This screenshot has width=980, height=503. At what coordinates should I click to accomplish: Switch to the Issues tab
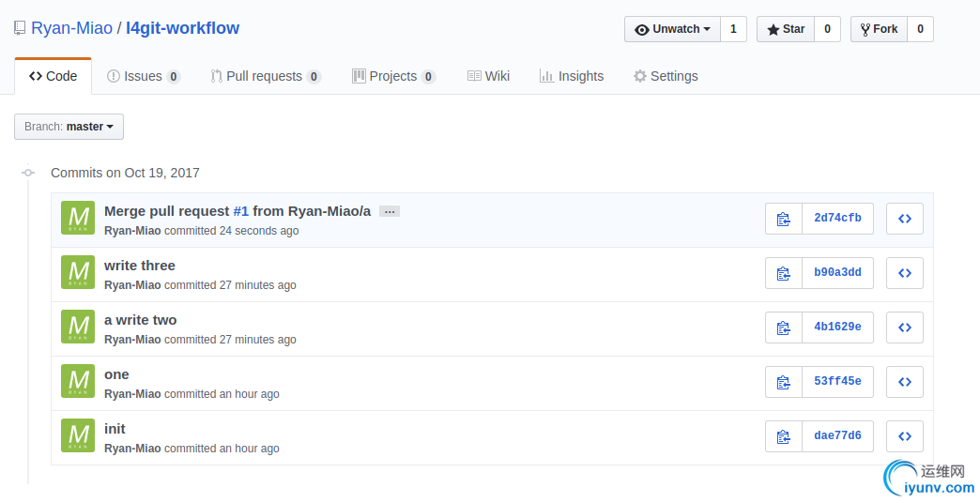143,76
